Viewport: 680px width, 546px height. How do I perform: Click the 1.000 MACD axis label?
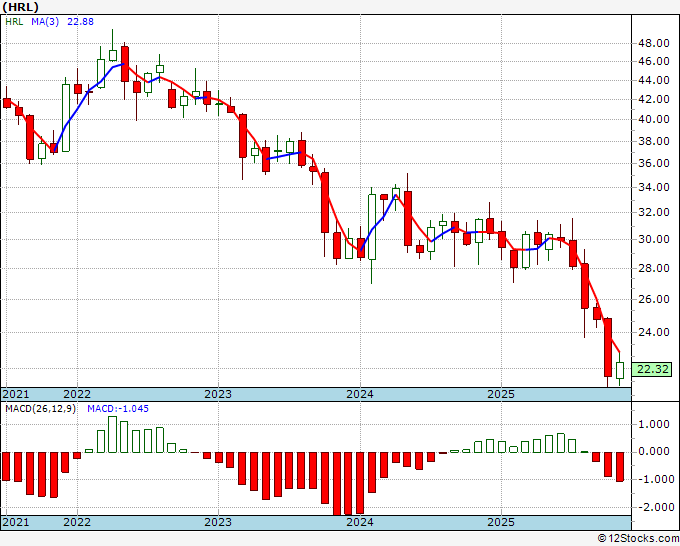click(656, 425)
